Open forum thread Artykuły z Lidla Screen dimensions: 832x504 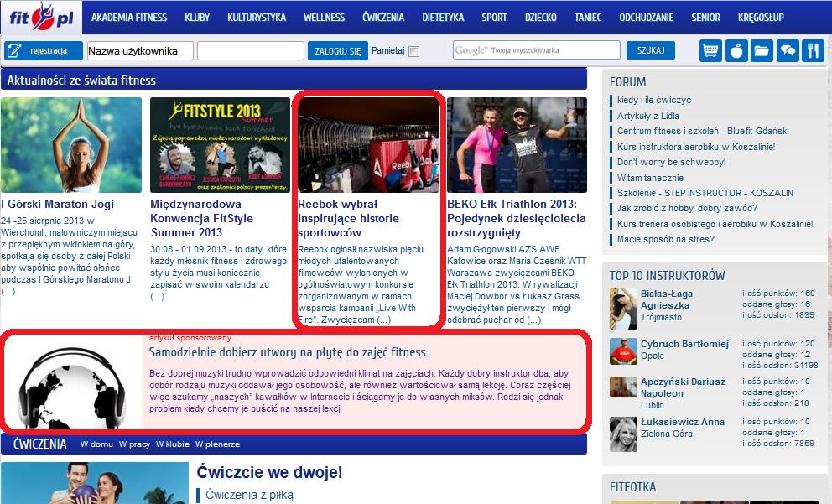click(x=647, y=116)
